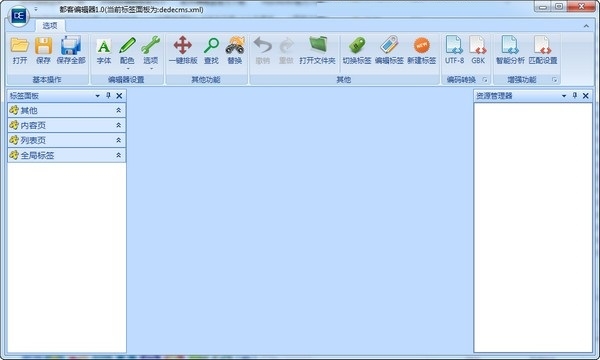This screenshot has height=360, width=600.
Task: Click the 配色 color scheme pencil icon
Action: tap(127, 46)
